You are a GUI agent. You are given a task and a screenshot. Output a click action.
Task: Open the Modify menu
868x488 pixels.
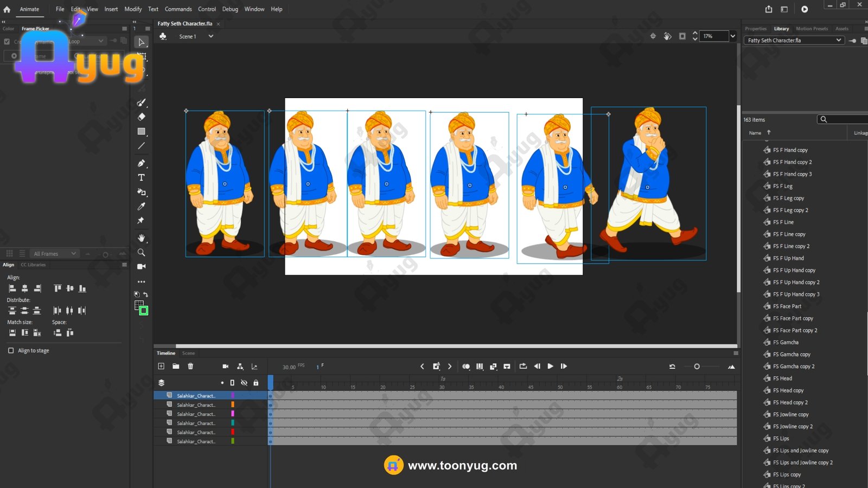133,9
